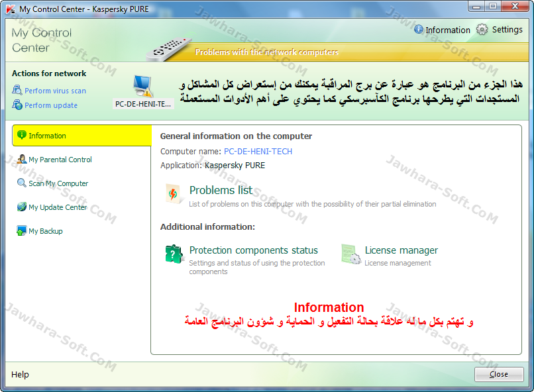Maximize the My Control Center window
Image resolution: width=534 pixels, height=392 pixels.
pyautogui.click(x=493, y=7)
